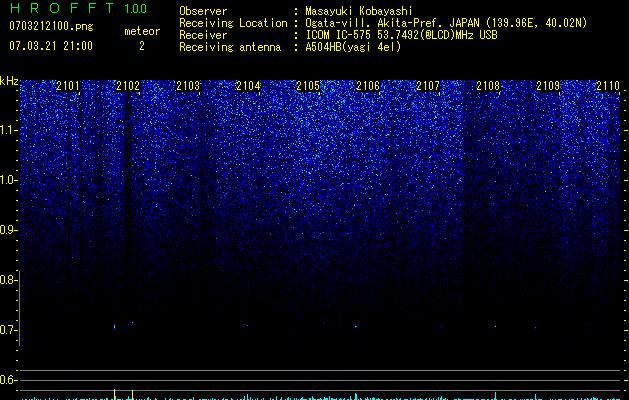Image resolution: width=629 pixels, height=400 pixels.
Task: Click the 2108 time marker
Action: click(488, 86)
